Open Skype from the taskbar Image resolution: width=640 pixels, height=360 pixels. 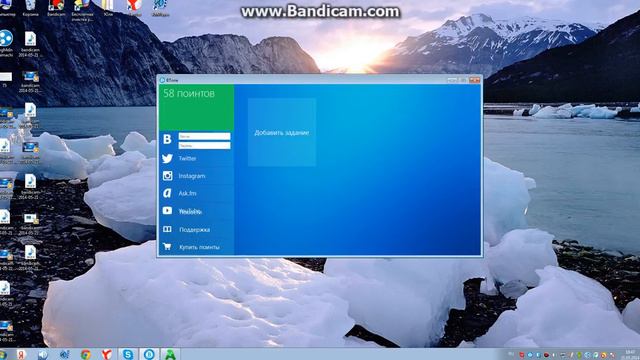128,354
